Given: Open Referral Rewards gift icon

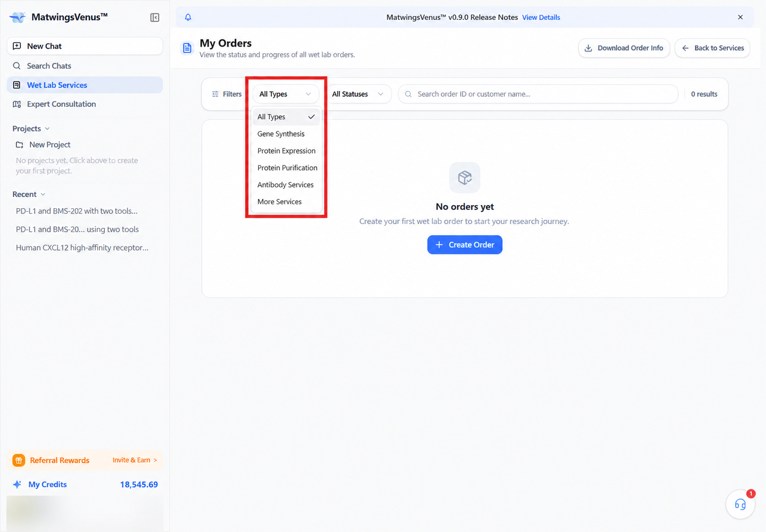Looking at the screenshot, I should (19, 460).
